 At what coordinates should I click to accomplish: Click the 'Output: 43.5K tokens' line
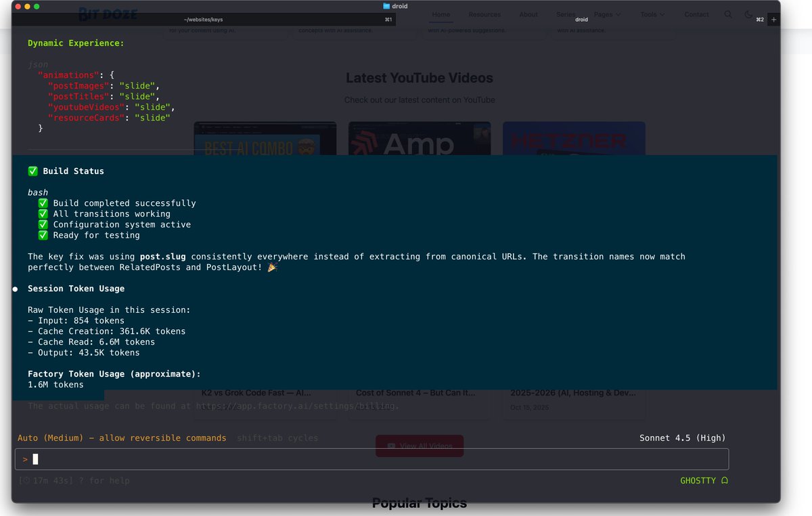coord(84,353)
